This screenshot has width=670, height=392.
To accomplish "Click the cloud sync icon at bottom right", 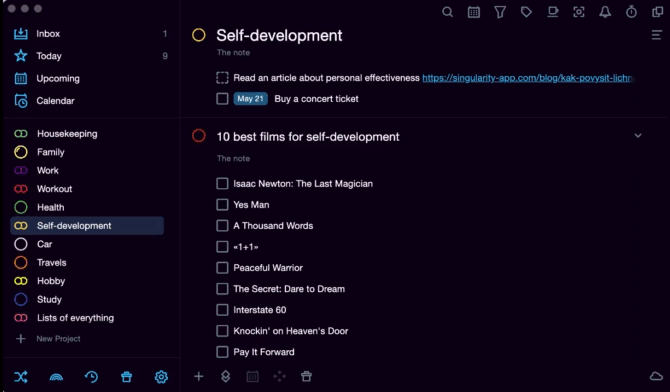I will (656, 376).
